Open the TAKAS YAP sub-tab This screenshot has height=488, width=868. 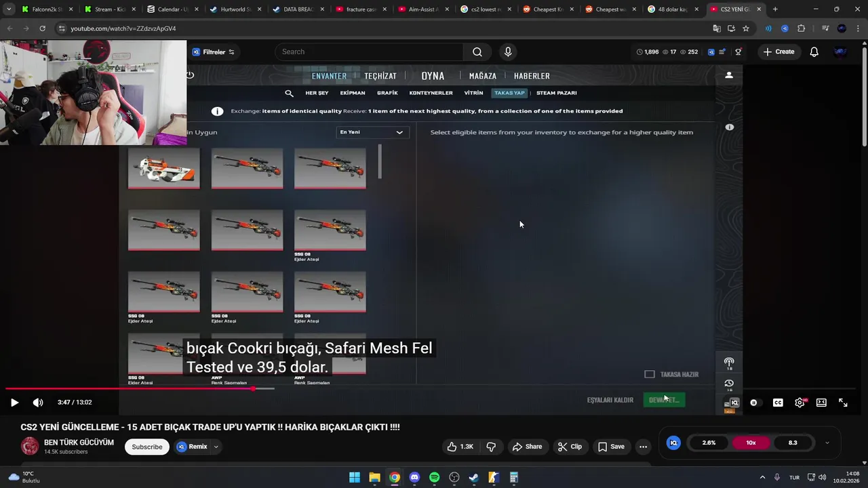(x=509, y=93)
